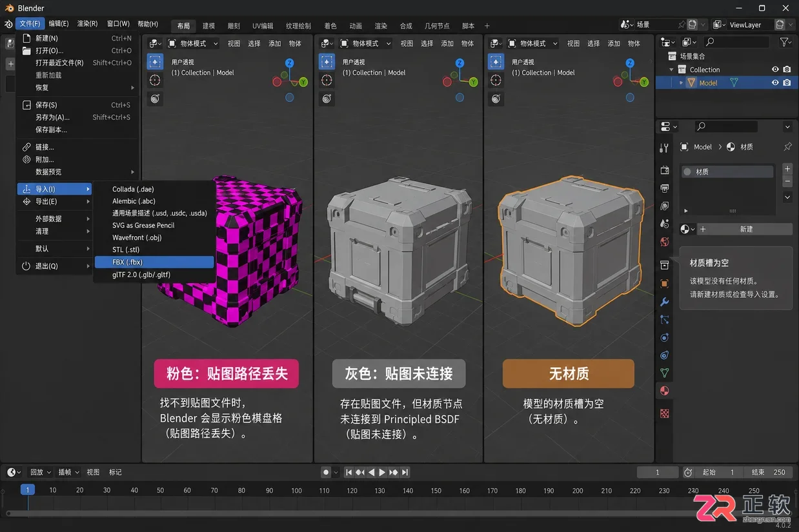The image size is (799, 532).
Task: Click the blue frame 1 playhead marker
Action: coord(27,489)
